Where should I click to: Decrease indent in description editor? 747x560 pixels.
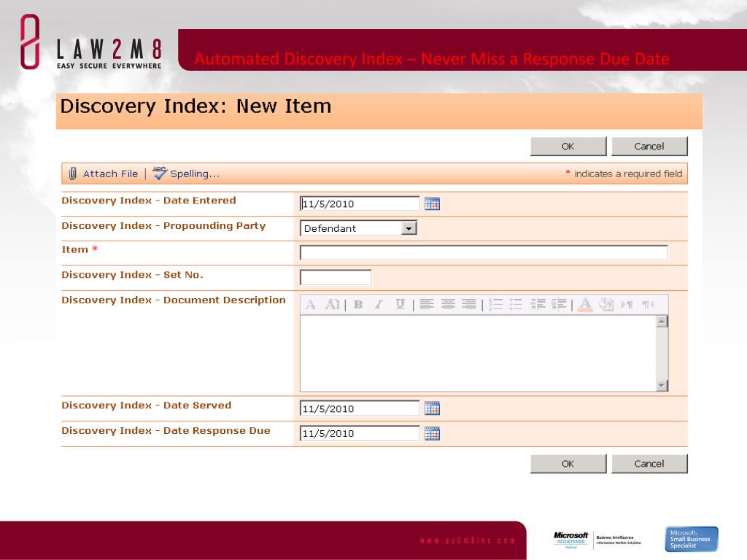[x=538, y=304]
